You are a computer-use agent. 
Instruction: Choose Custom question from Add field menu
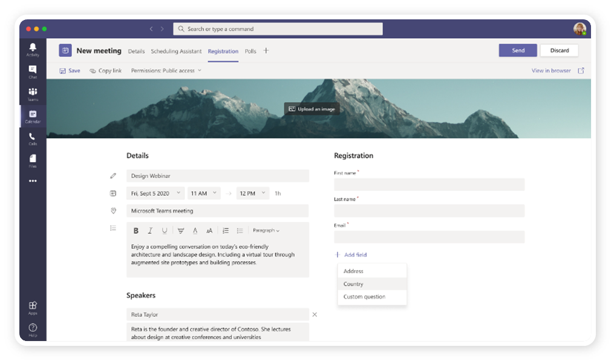pyautogui.click(x=372, y=297)
